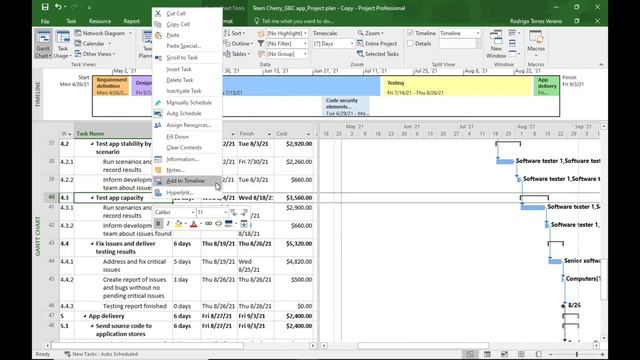Screen dimensions: 640x360
Task: Open the Gantt Chart view button
Action: 43,44
